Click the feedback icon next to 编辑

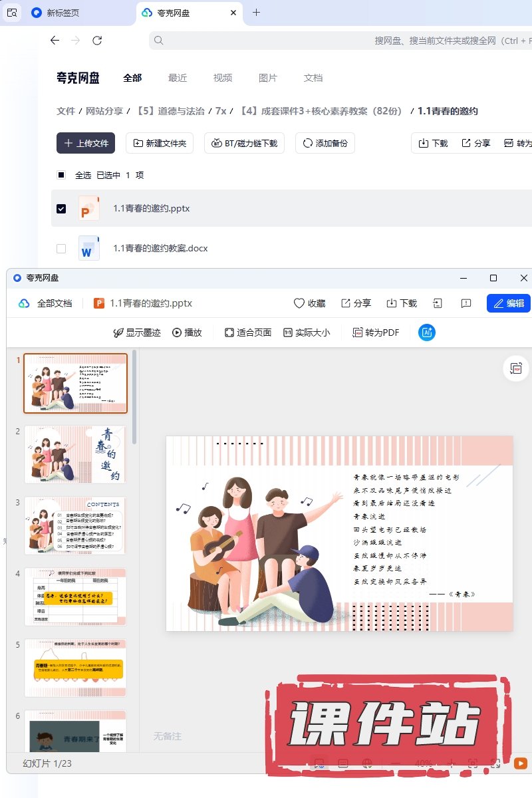tap(466, 303)
